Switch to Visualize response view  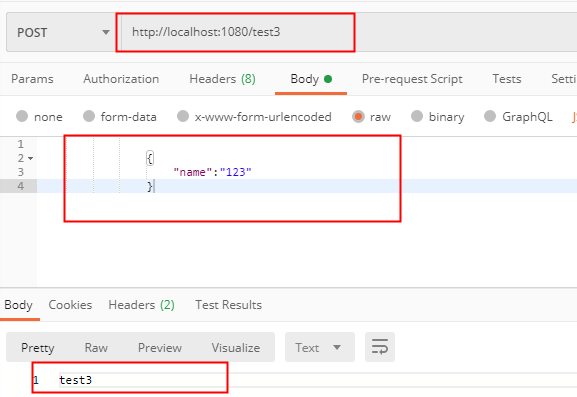click(x=236, y=347)
